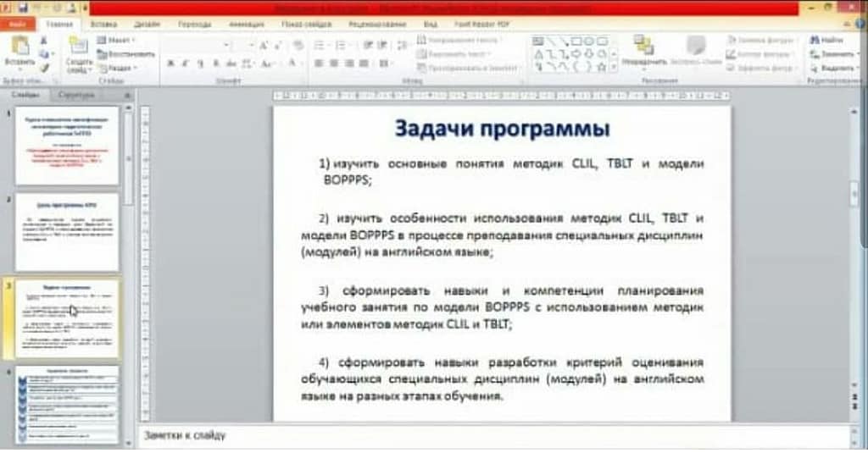Click the Cut scissors icon

pos(45,41)
